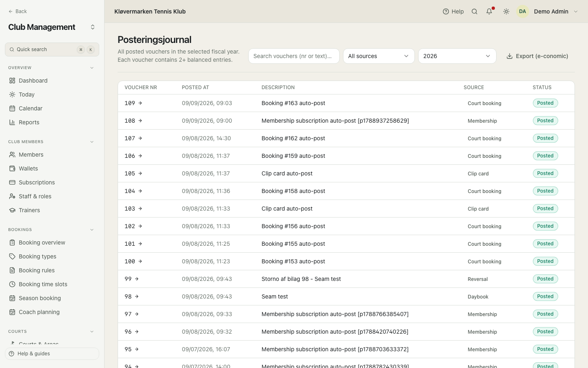
Task: Click the Reports chart icon
Action: point(12,122)
